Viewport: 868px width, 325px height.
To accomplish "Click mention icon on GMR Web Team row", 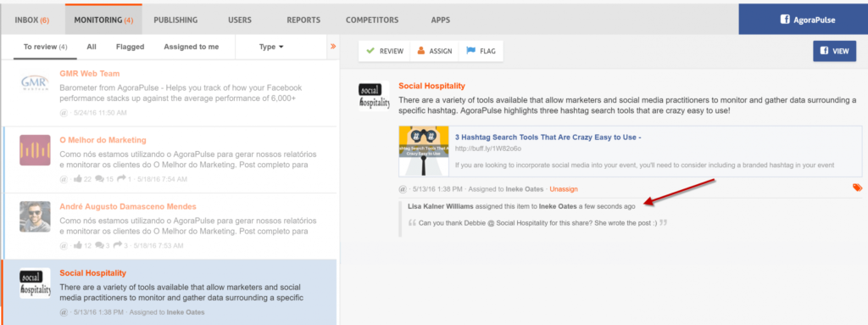I will (x=63, y=113).
